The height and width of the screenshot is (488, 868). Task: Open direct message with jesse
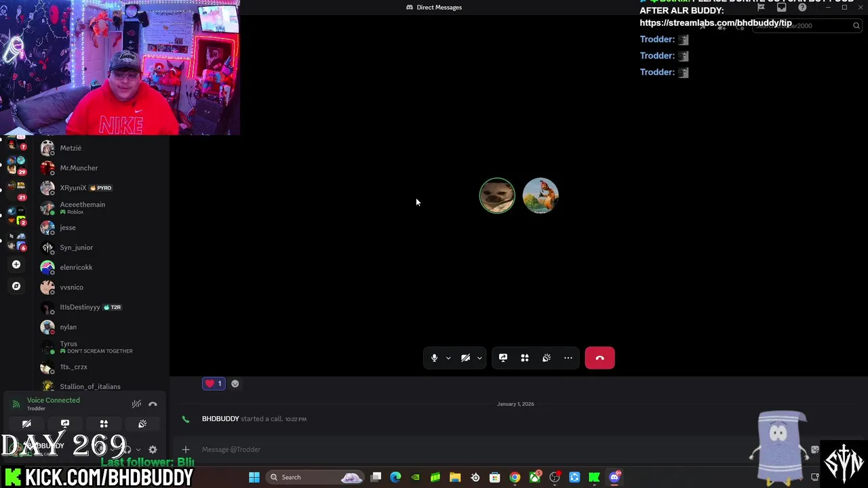click(x=102, y=228)
